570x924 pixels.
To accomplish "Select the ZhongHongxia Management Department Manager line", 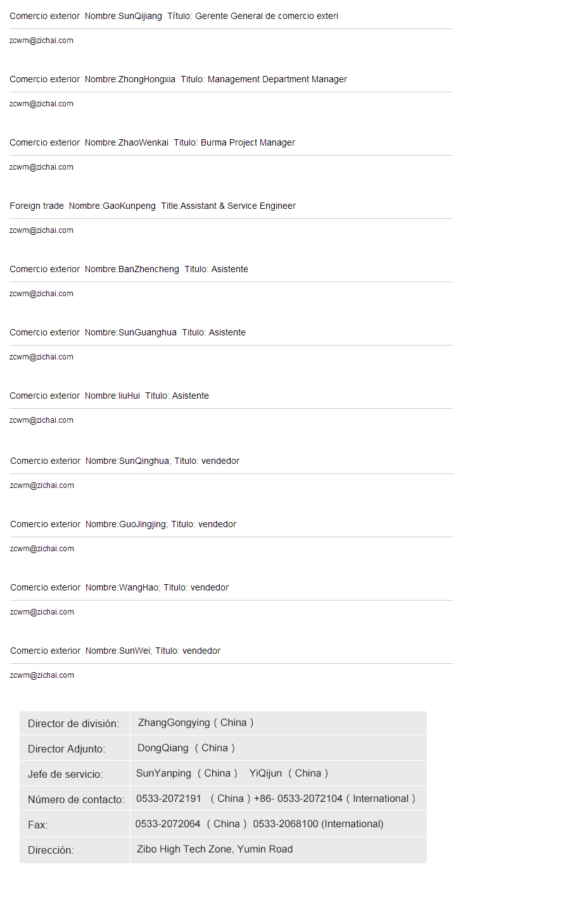I will pyautogui.click(x=178, y=79).
